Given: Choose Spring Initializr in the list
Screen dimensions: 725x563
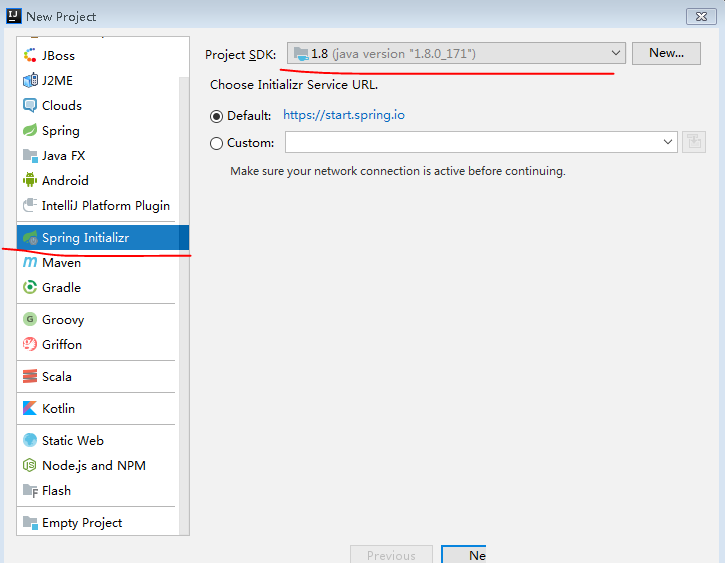Looking at the screenshot, I should 85,238.
